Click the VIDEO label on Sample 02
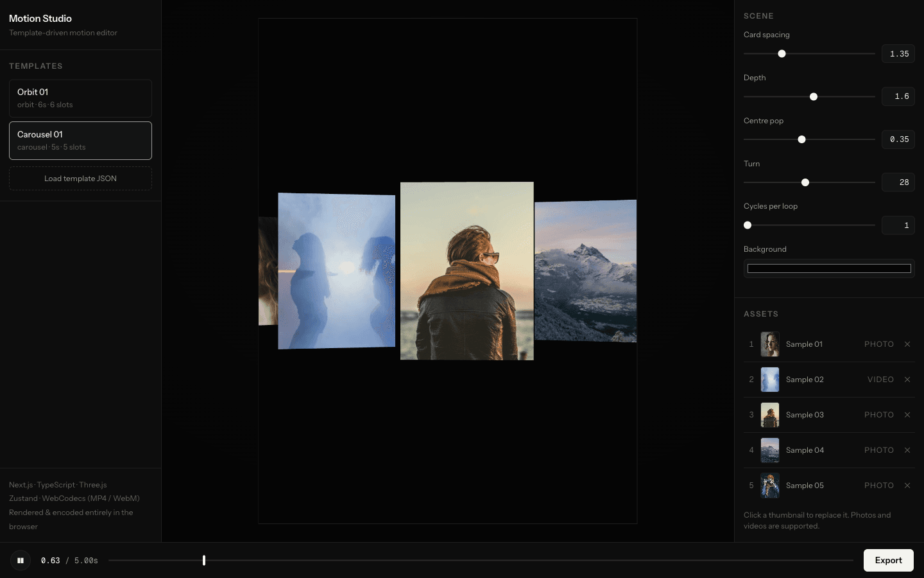Viewport: 924px width, 578px height. pyautogui.click(x=880, y=380)
